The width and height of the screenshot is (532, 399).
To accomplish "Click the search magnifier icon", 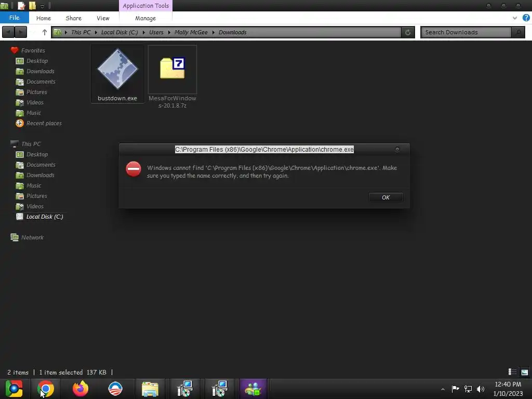I will click(x=518, y=32).
